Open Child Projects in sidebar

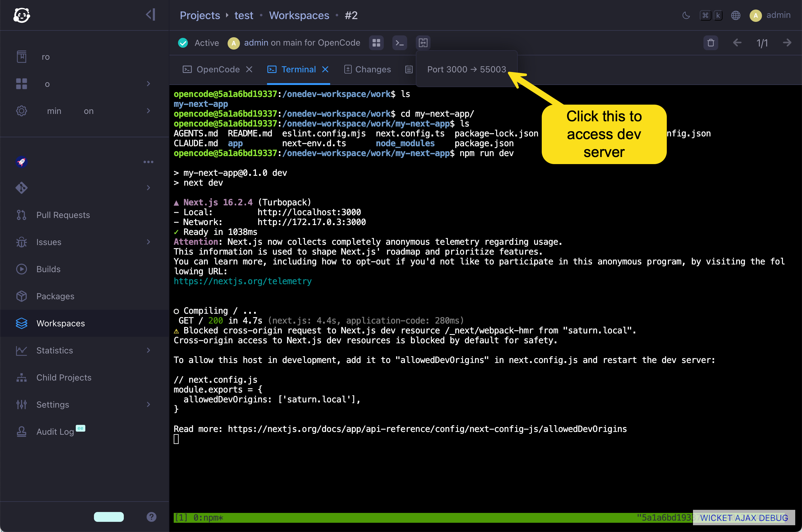click(64, 378)
